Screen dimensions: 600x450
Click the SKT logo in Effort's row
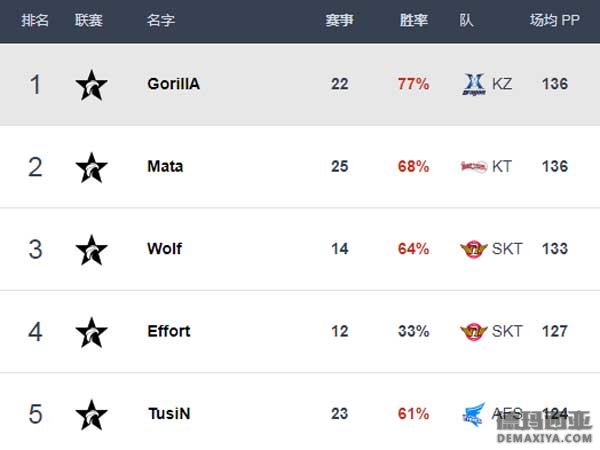click(x=474, y=332)
